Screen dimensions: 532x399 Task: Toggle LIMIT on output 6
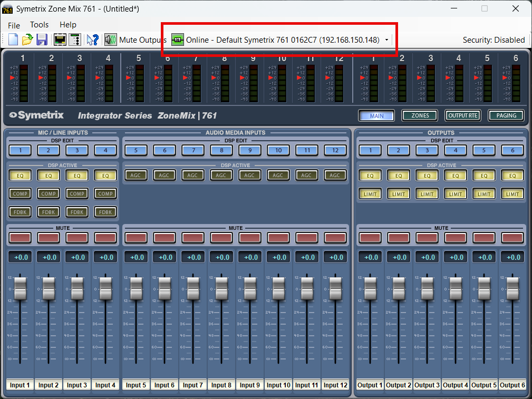512,194
